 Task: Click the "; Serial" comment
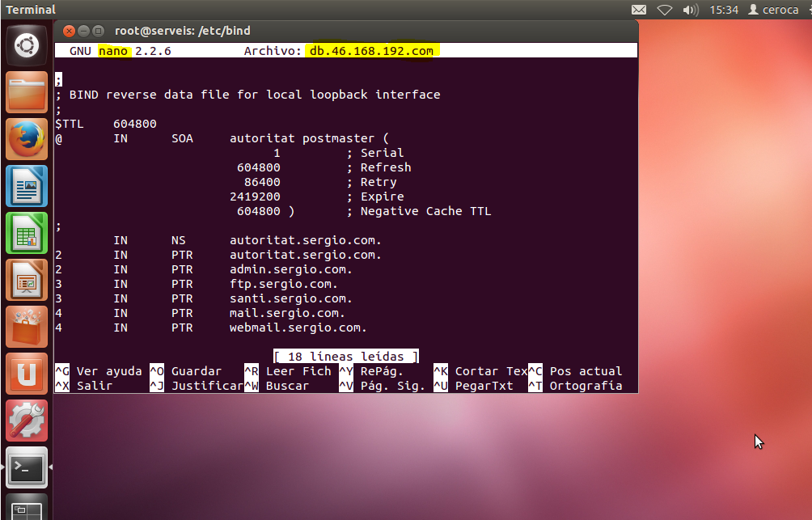point(375,153)
